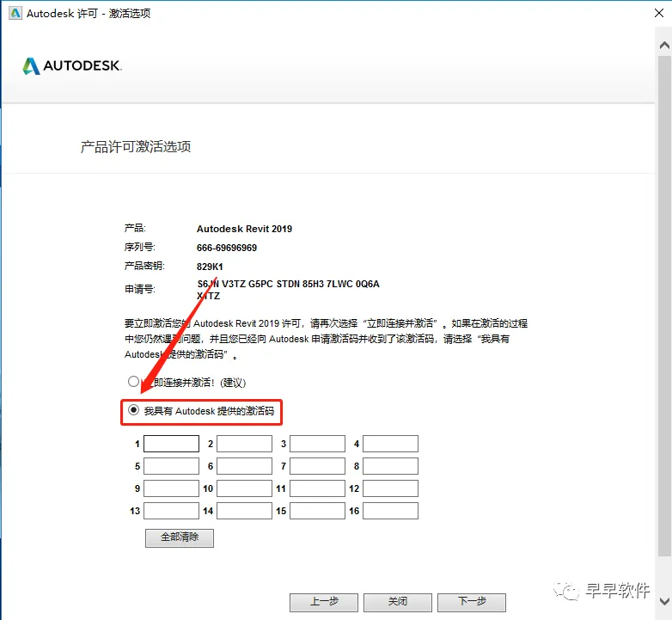
Task: Click the serial number 666-69696969
Action: coord(227,248)
